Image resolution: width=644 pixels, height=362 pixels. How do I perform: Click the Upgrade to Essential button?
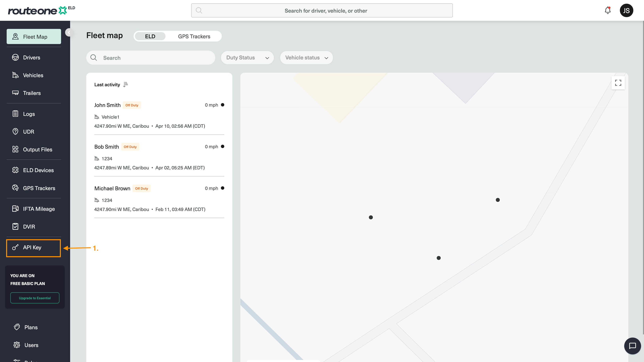[x=35, y=298]
